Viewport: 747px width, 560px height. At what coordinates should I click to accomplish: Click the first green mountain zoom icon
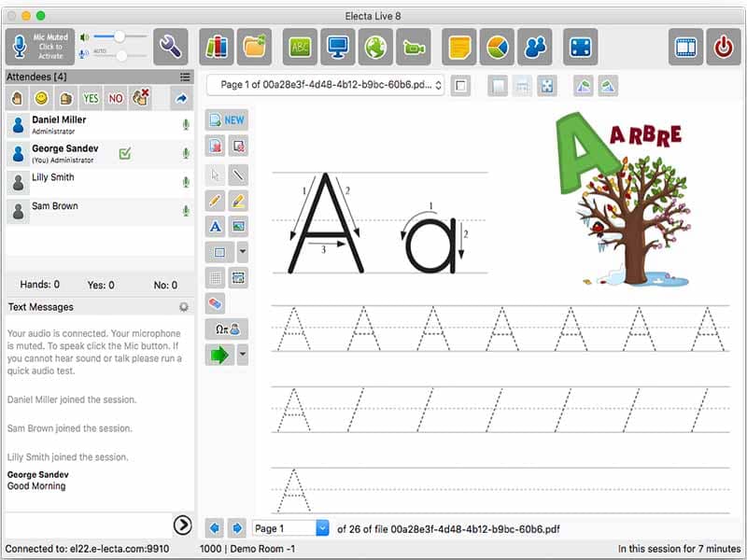coord(584,86)
